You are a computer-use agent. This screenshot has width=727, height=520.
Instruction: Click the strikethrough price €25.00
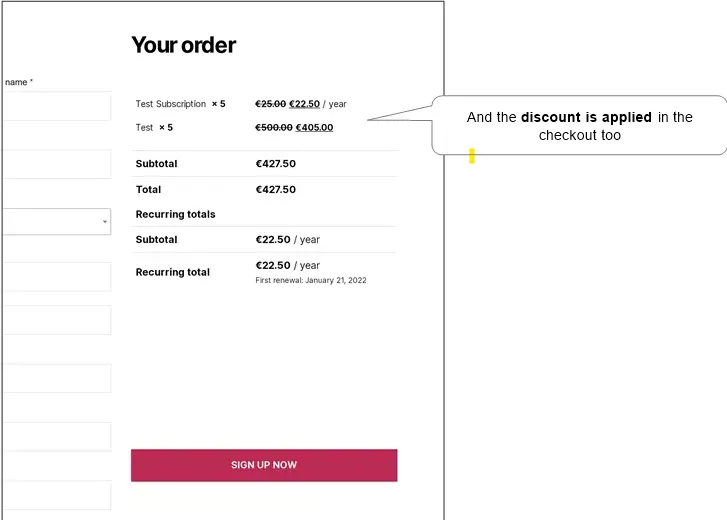pos(270,104)
